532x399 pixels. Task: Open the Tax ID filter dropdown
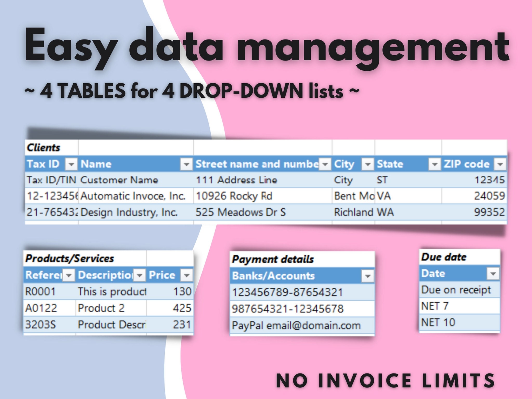72,164
